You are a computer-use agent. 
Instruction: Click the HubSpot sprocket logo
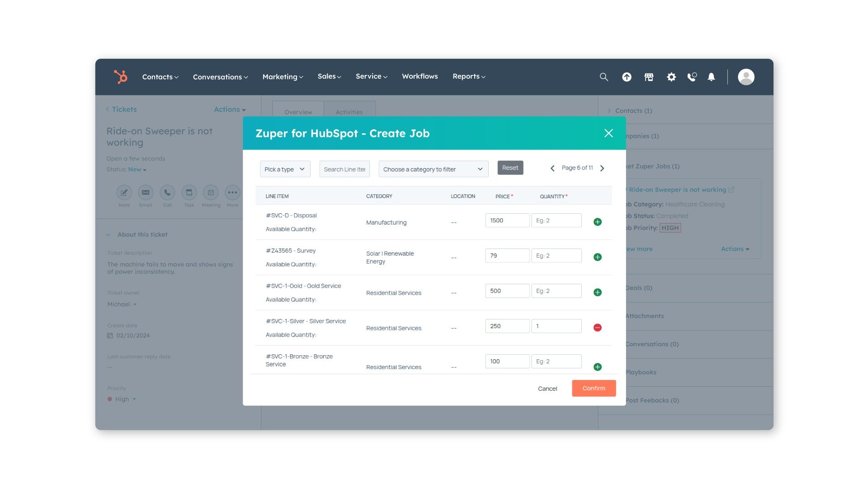[x=121, y=77]
